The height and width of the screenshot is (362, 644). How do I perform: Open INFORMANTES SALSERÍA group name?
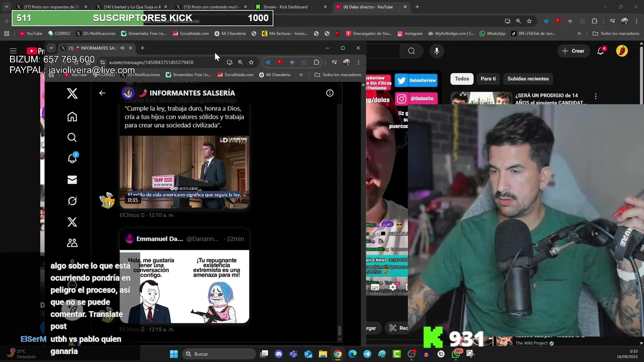192,93
